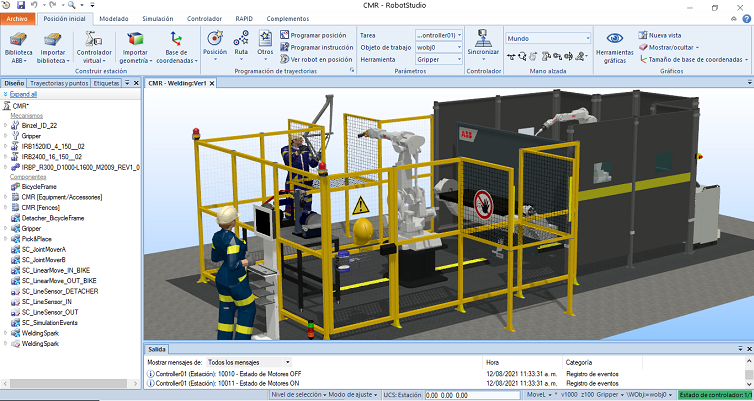Open Todos los mensajes filter dropdown
Image resolution: width=754 pixels, height=401 pixels.
(249, 362)
